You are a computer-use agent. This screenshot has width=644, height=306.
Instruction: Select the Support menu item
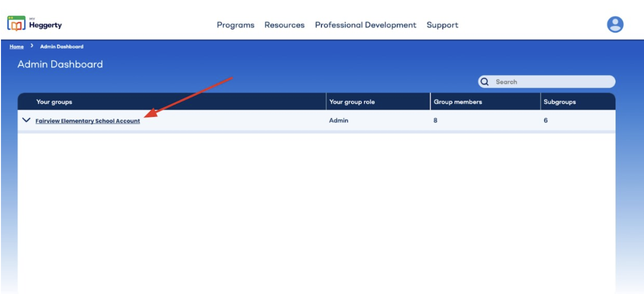(x=442, y=25)
